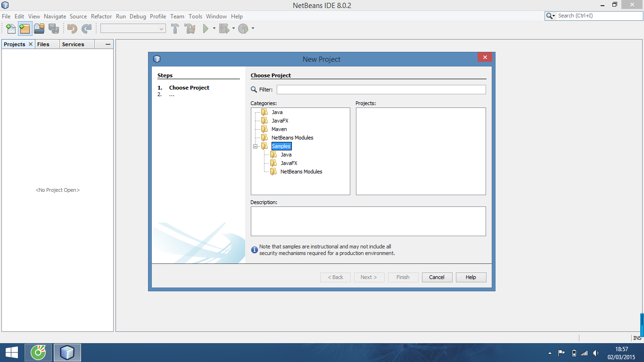644x362 pixels.
Task: Click the Redo toolbar icon
Action: point(86,28)
